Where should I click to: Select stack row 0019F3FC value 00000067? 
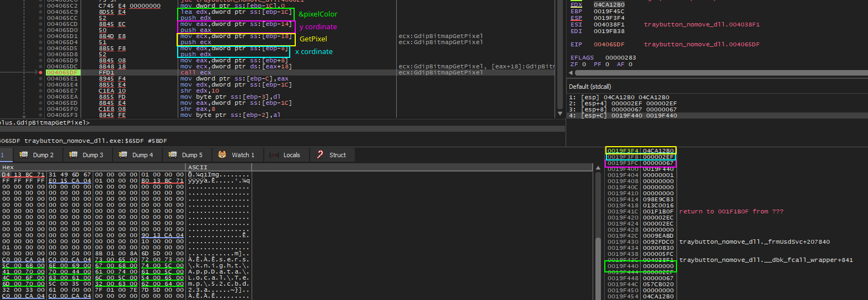pos(658,163)
